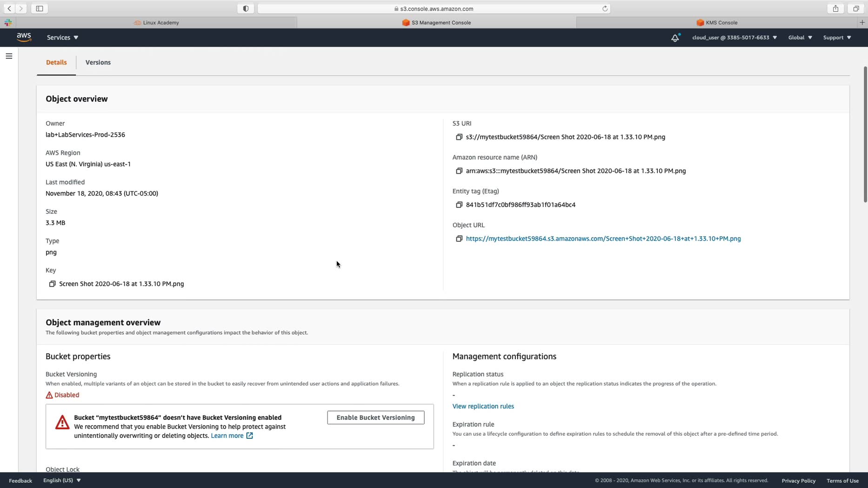Screen dimensions: 868x488
Task: Copy the S3 URI value
Action: (x=459, y=137)
